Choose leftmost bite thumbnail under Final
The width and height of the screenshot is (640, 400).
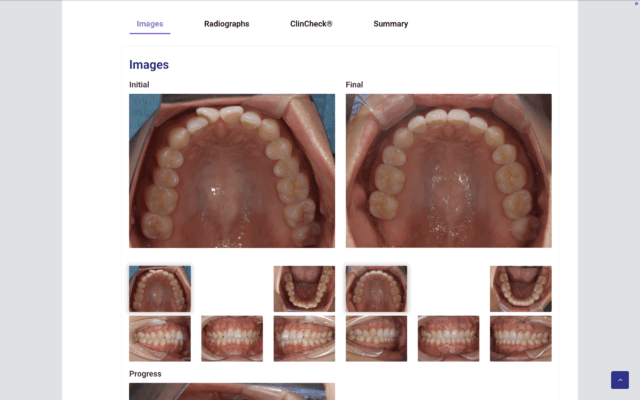click(376, 338)
